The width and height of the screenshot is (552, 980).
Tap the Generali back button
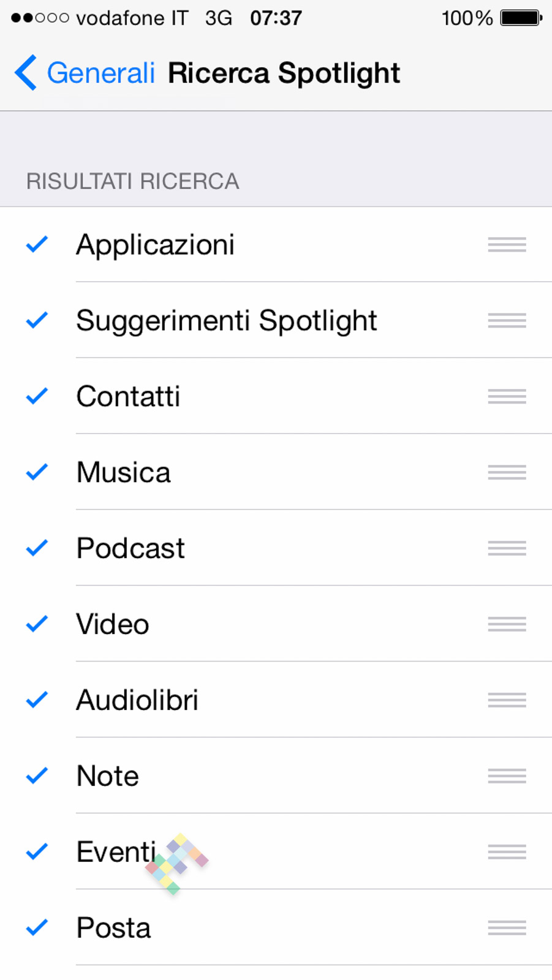(101, 73)
